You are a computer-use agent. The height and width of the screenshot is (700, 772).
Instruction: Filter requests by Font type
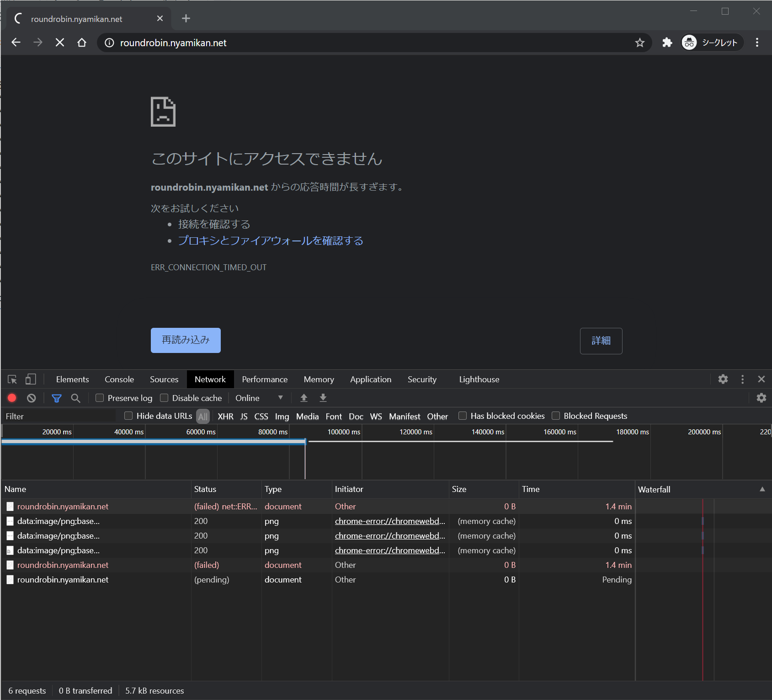click(334, 416)
